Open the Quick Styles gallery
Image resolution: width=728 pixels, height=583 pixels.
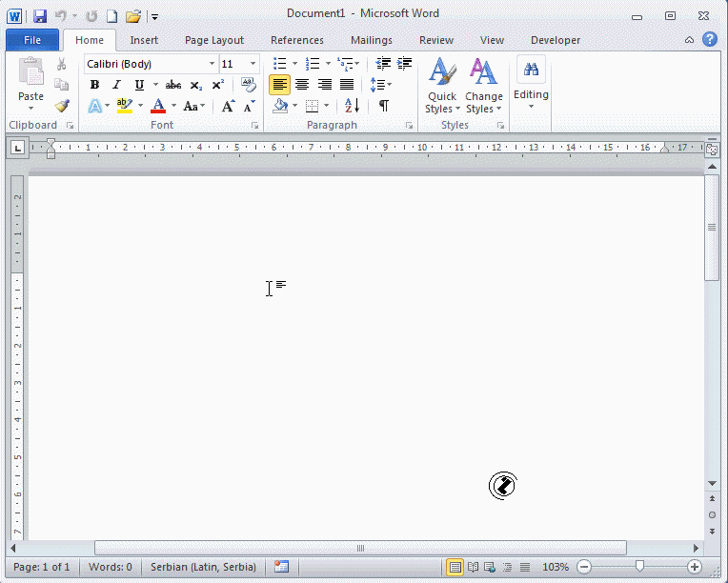coord(441,87)
